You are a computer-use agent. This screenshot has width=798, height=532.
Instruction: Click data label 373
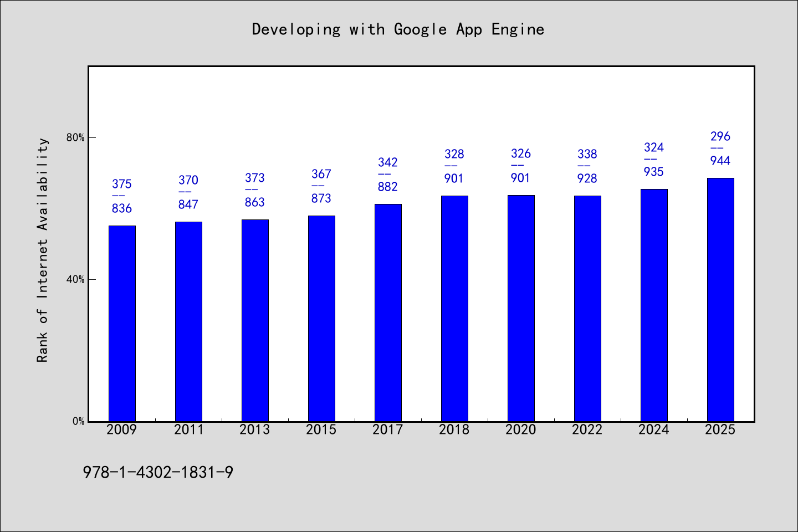pyautogui.click(x=255, y=178)
